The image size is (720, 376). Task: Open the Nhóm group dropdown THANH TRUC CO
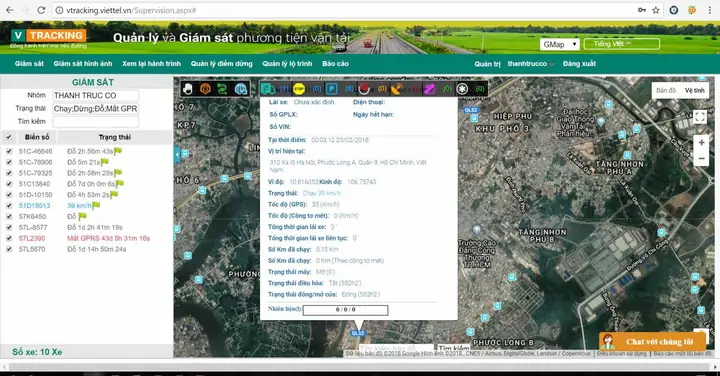tap(96, 95)
